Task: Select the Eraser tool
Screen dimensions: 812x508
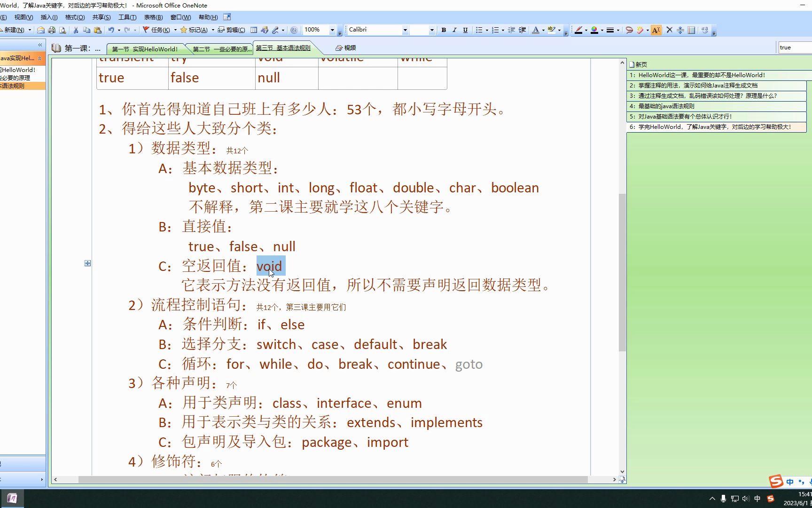Action: point(640,30)
